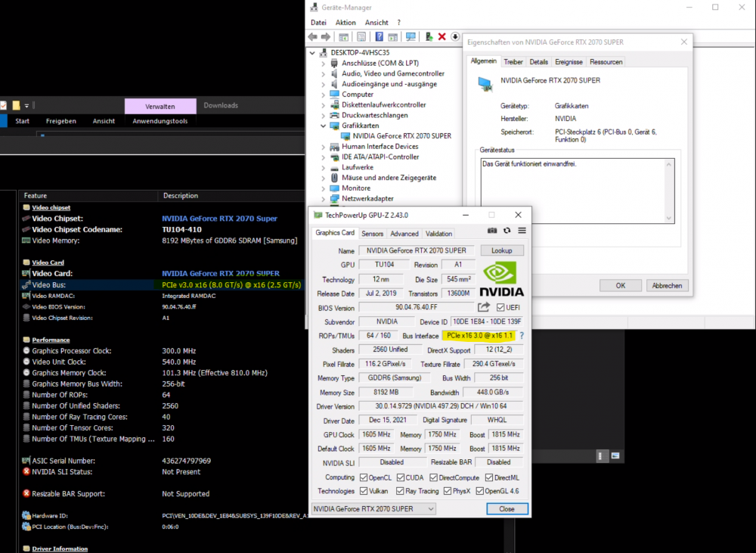
Task: Click GPU-Z screenshot camera icon
Action: [492, 231]
